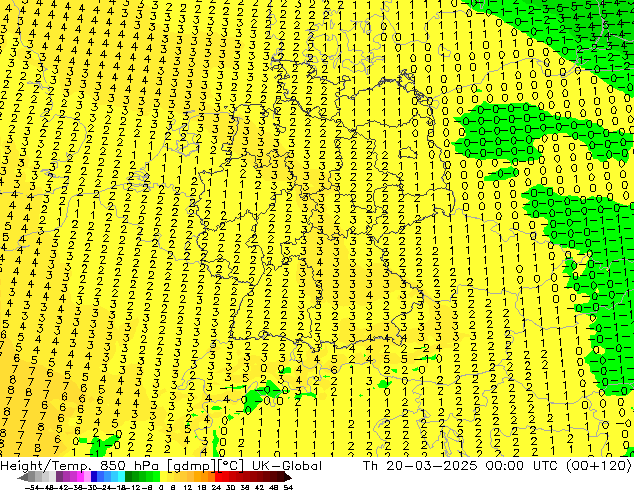Click the bright yellow segment of color scale
Image resolution: width=634 pixels, height=490 pixels.
pyautogui.click(x=163, y=476)
